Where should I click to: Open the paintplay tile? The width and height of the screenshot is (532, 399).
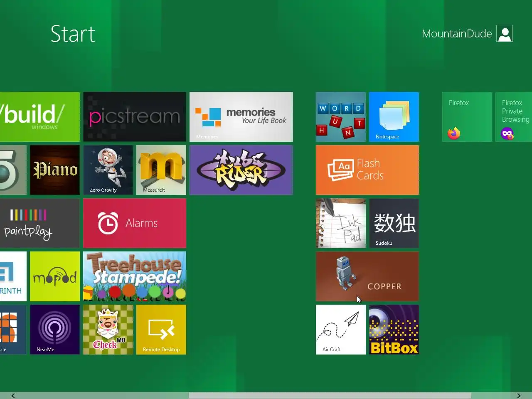(x=40, y=223)
